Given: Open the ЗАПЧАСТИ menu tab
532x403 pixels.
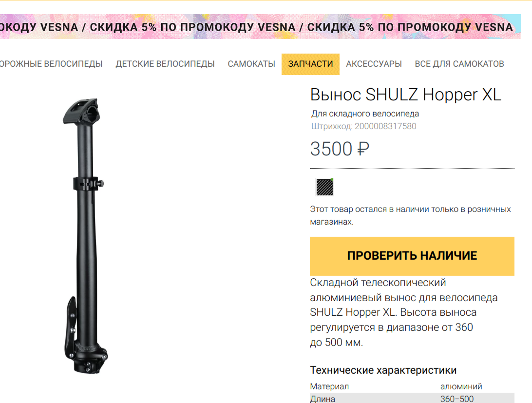Looking at the screenshot, I should (310, 64).
